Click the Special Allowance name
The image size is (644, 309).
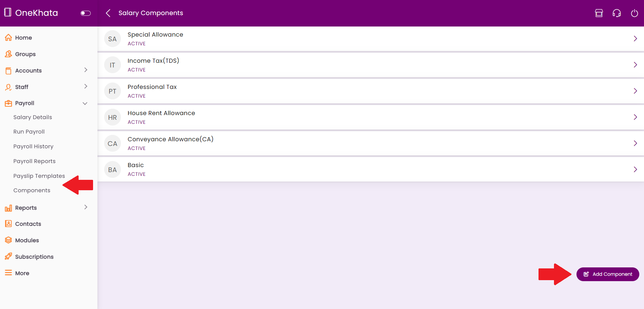pos(155,35)
